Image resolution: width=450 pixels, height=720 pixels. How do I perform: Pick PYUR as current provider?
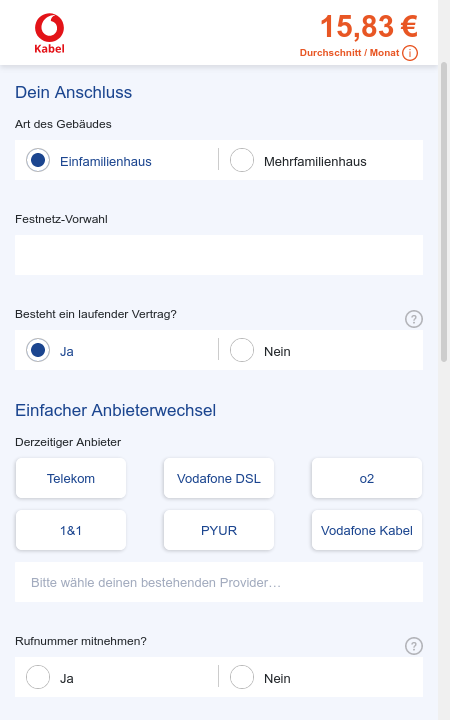219,530
